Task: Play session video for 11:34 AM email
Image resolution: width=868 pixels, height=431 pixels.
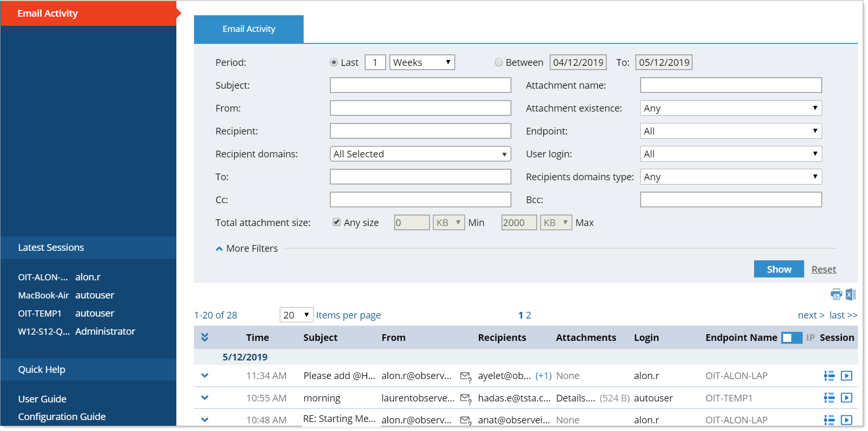Action: tap(846, 376)
